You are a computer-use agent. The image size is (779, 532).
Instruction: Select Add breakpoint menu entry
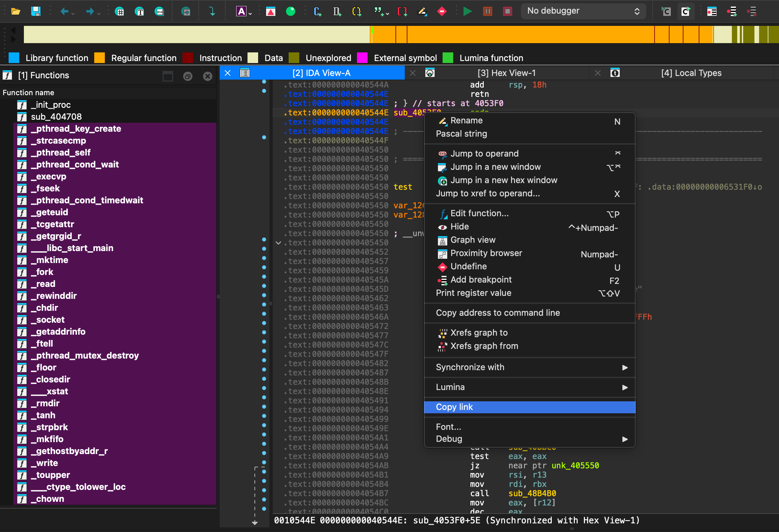pos(530,280)
